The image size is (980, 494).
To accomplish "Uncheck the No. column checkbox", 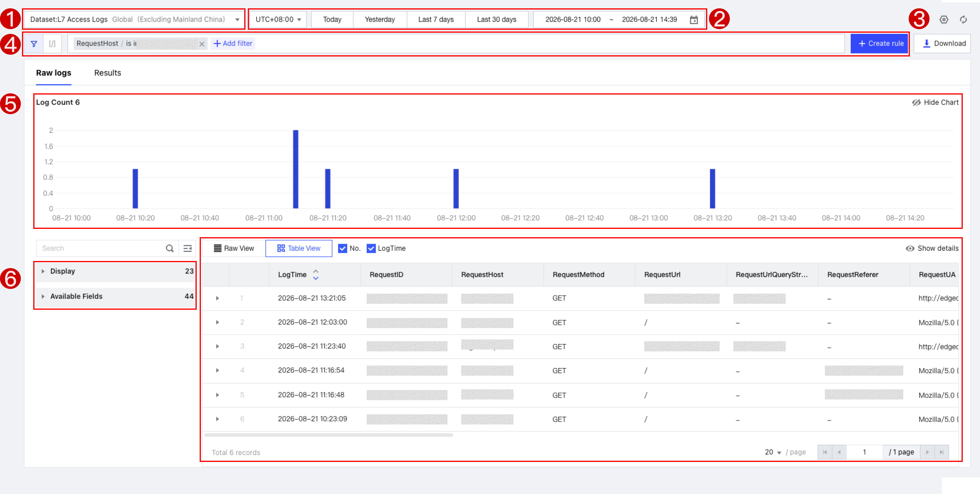I will click(x=342, y=248).
